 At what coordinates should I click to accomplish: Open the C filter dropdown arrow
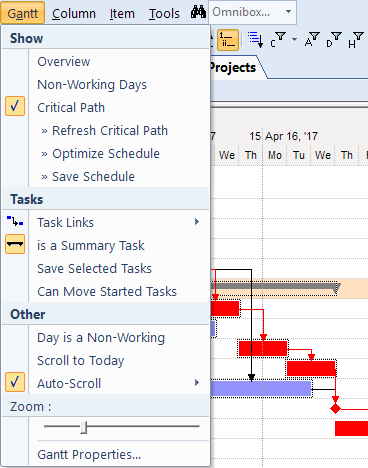294,40
